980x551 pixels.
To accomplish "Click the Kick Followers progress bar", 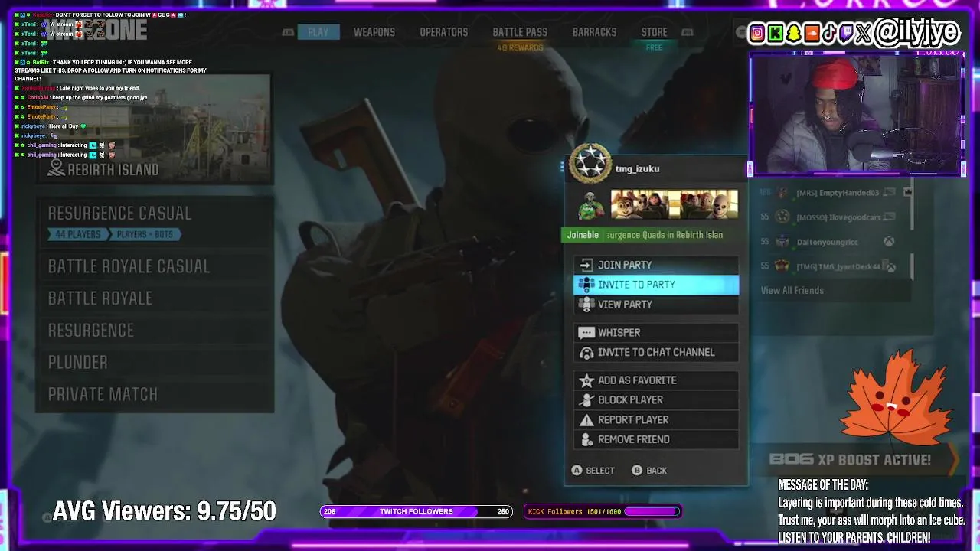I will 603,511.
